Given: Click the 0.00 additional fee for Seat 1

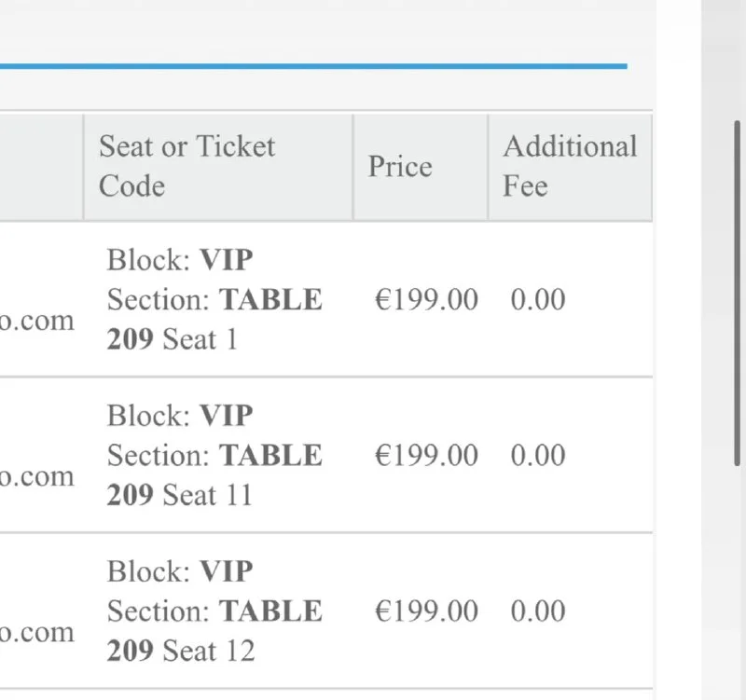Looking at the screenshot, I should click(x=538, y=300).
